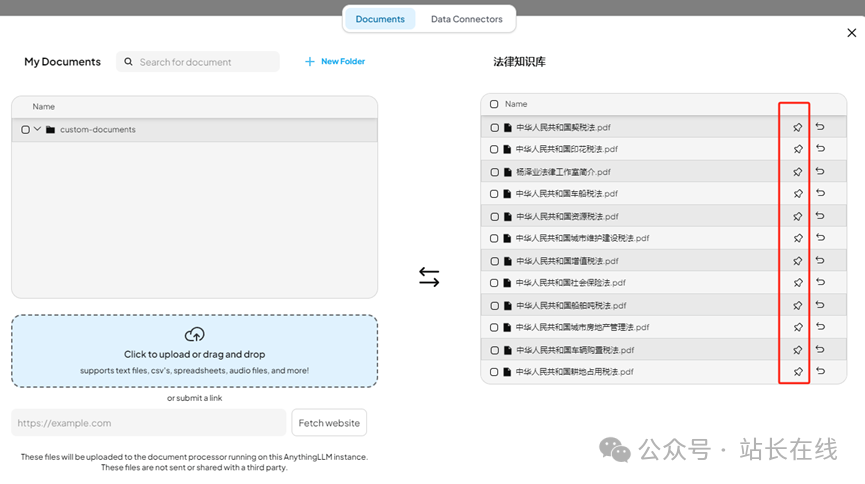The width and height of the screenshot is (865, 484).
Task: Click the magnifier icon in document search
Action: pyautogui.click(x=128, y=62)
